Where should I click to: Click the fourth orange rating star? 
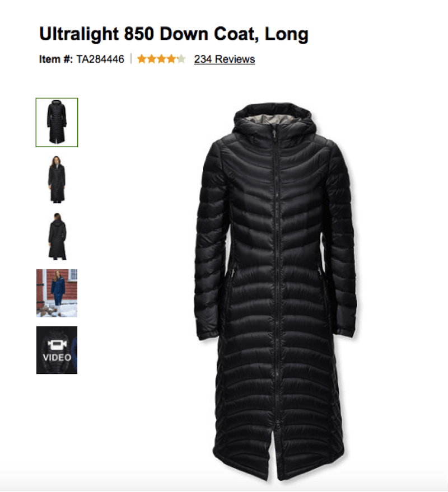point(171,59)
